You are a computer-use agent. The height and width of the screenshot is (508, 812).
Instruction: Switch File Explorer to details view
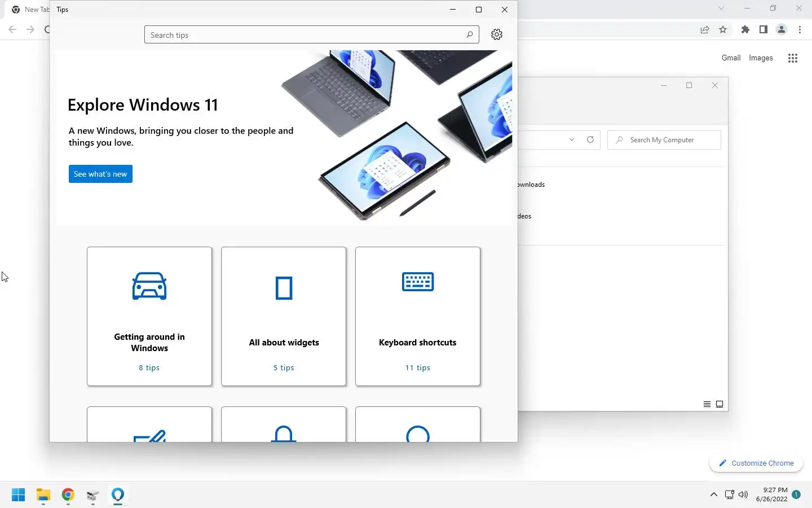click(x=707, y=404)
